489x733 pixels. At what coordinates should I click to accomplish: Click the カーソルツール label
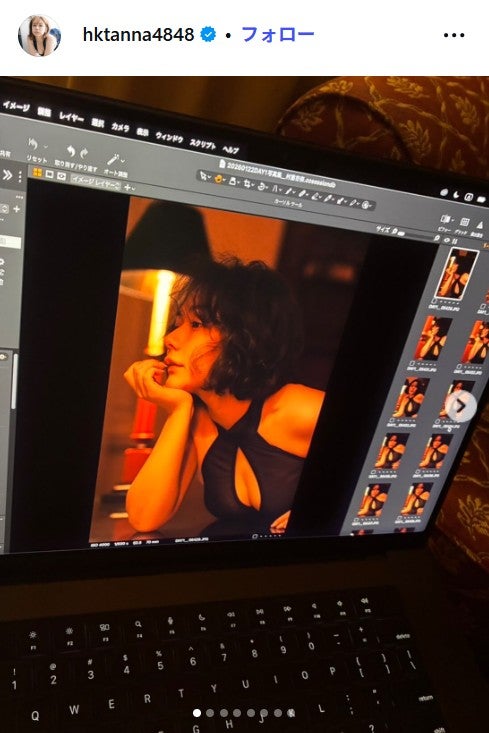click(x=288, y=203)
